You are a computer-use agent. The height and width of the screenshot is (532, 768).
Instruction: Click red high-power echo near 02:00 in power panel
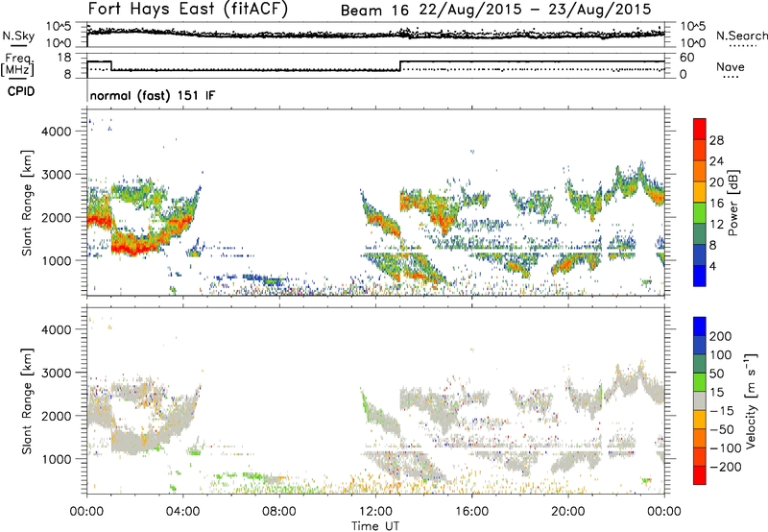[x=133, y=250]
